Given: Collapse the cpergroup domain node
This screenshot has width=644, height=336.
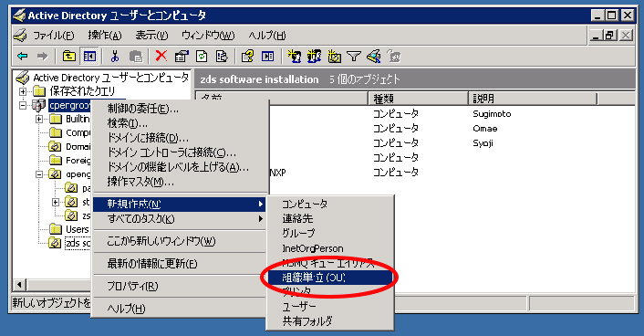Looking at the screenshot, I should tap(23, 105).
